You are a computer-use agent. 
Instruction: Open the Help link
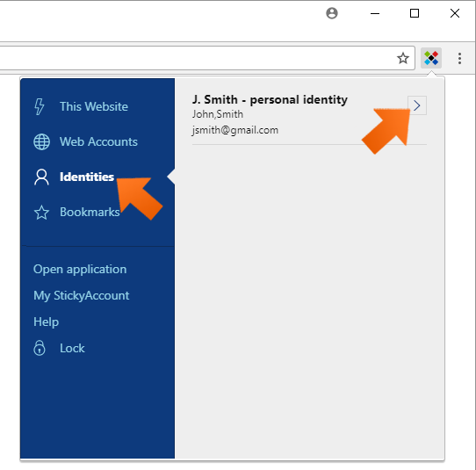tap(47, 322)
